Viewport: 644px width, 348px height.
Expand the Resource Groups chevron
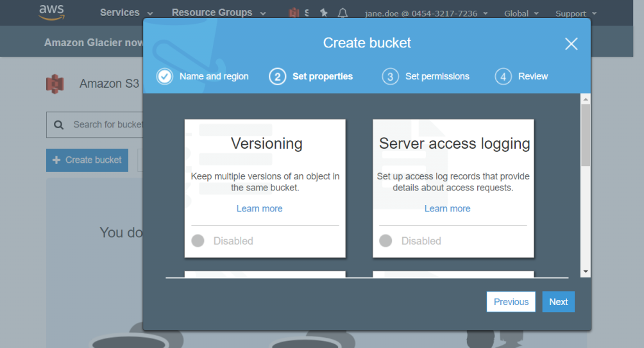263,13
